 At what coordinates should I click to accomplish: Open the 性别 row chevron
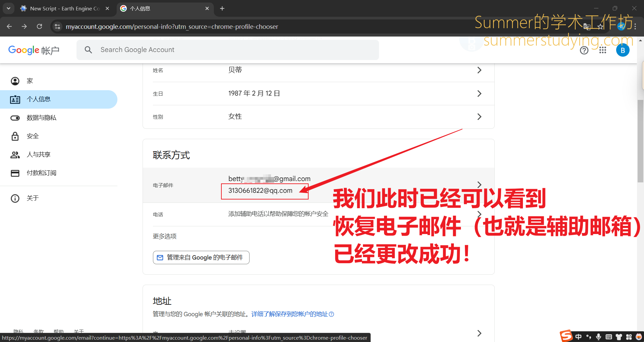479,117
